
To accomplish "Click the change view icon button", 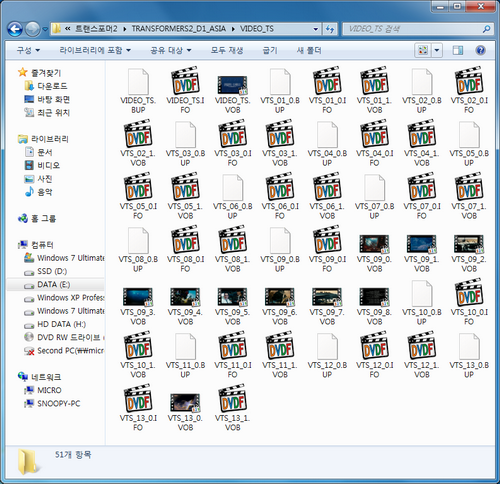I will [423, 50].
